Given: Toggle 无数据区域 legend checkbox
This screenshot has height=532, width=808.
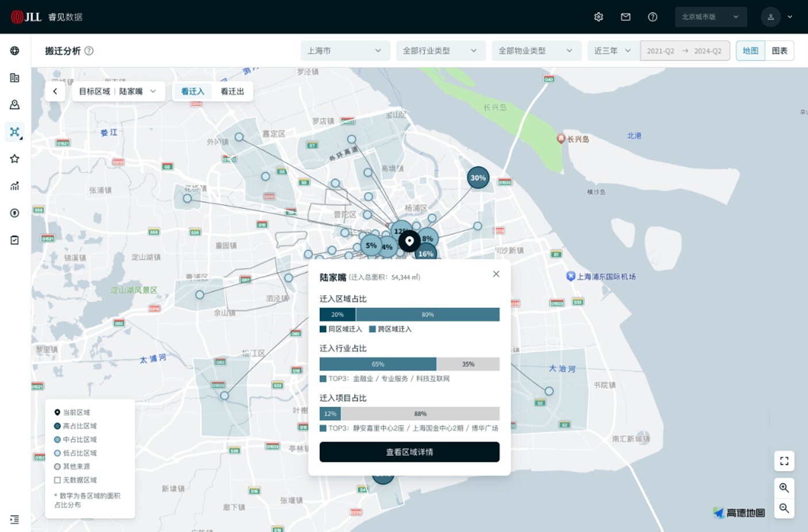Looking at the screenshot, I should [x=58, y=480].
